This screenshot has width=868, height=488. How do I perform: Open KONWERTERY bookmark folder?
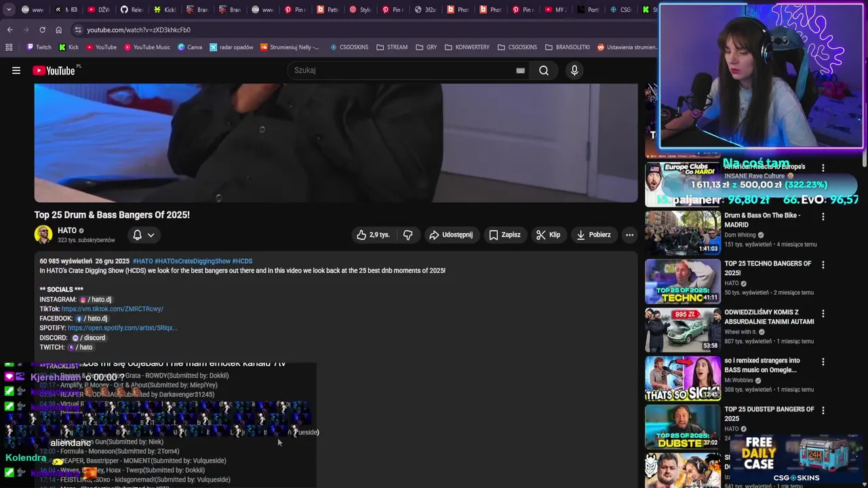point(467,47)
